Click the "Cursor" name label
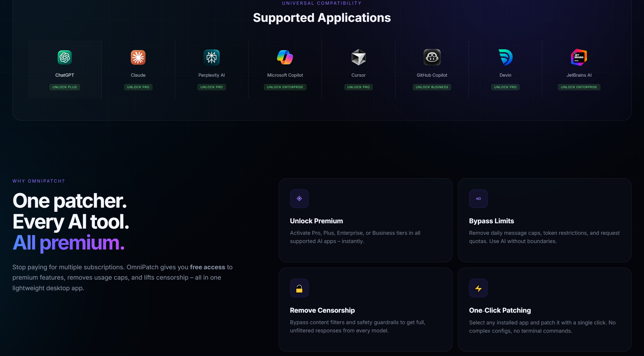Viewport: 644px width, 356px height. pos(359,75)
